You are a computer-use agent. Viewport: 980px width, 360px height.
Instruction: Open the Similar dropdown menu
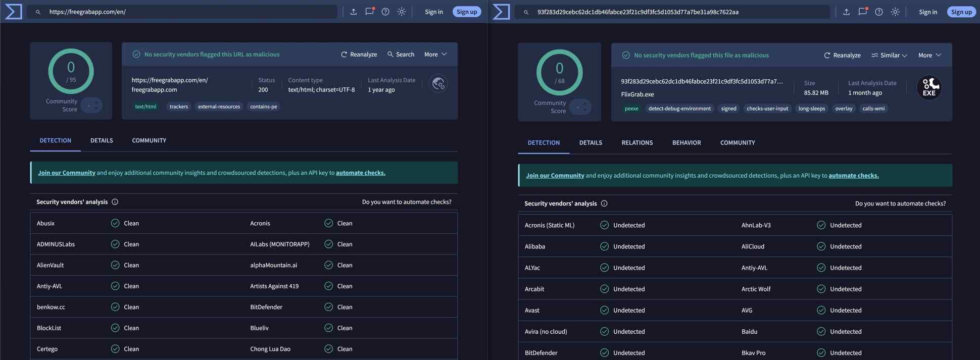point(889,56)
